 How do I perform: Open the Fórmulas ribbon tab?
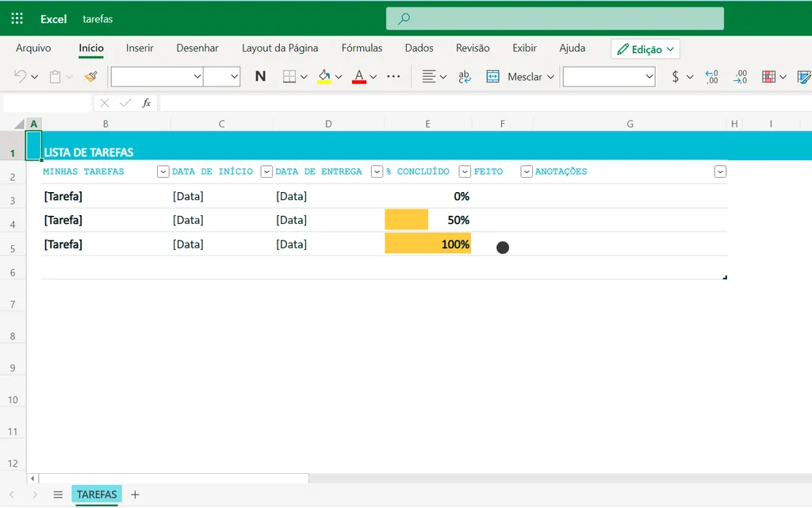click(x=362, y=48)
